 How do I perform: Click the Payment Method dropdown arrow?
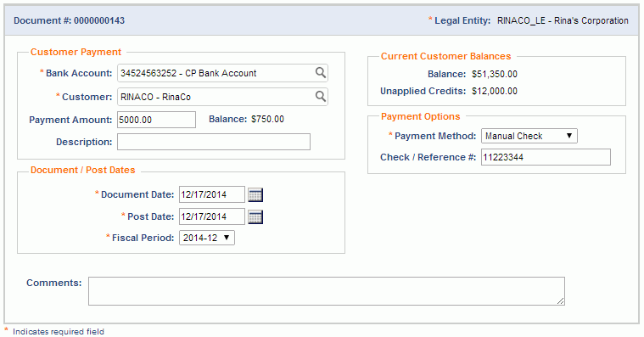[569, 136]
